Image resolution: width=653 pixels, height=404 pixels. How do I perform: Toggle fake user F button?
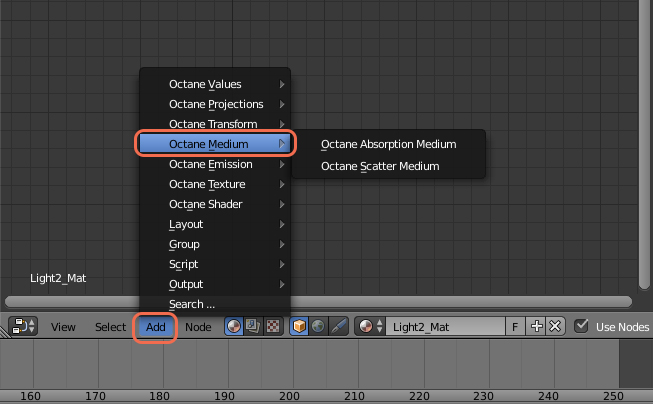[515, 326]
